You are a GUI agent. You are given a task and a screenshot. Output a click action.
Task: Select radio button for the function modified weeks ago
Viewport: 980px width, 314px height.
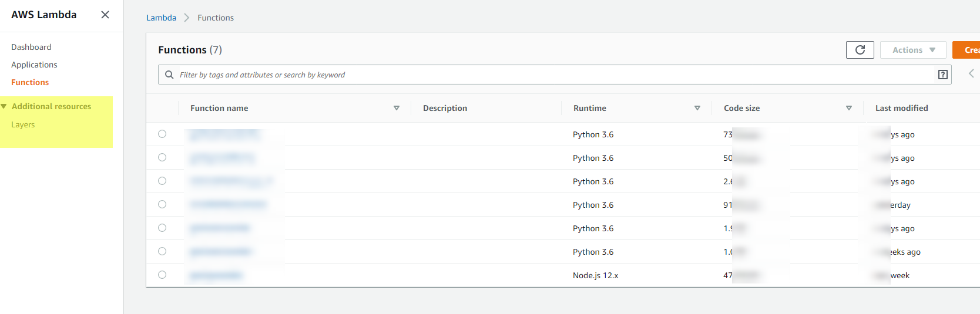162,251
